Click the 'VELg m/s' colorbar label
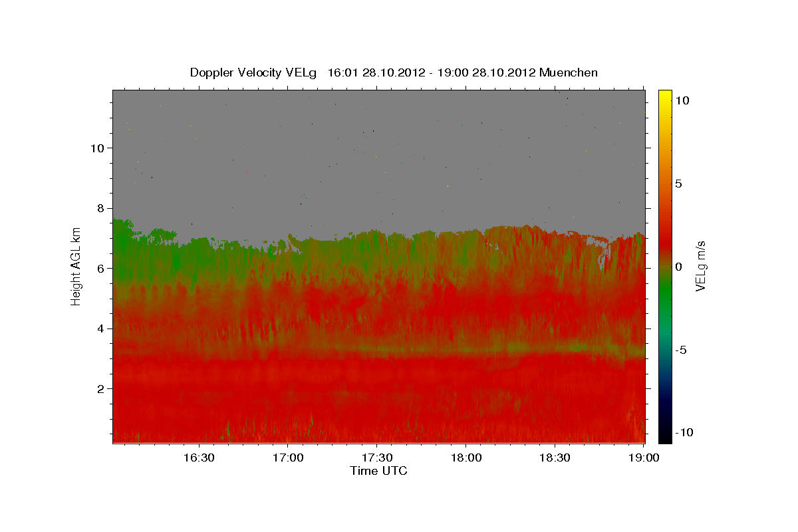798x532 pixels. coord(700,266)
